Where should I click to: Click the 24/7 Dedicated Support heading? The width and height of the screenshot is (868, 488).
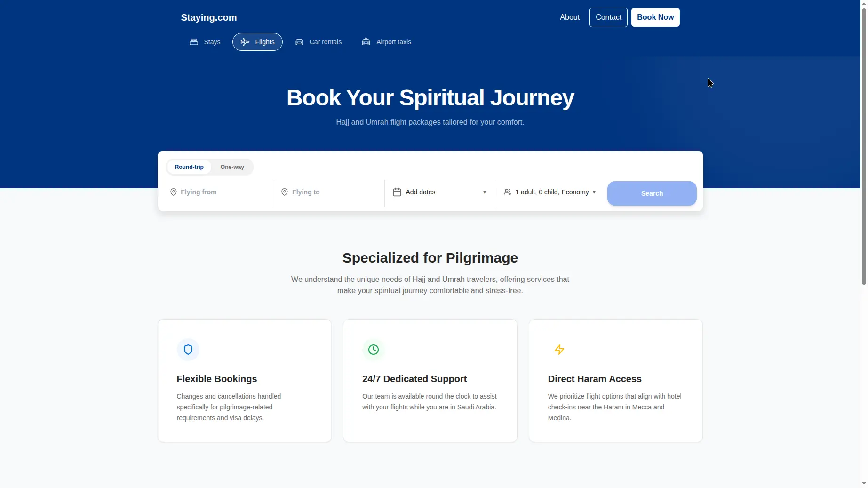coord(414,379)
